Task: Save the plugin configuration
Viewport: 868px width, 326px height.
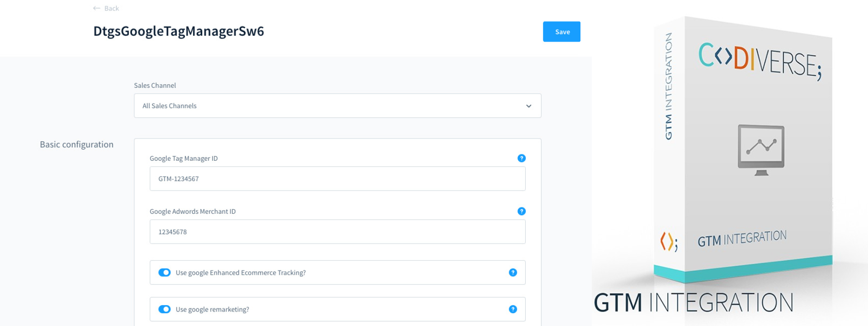Action: coord(561,32)
